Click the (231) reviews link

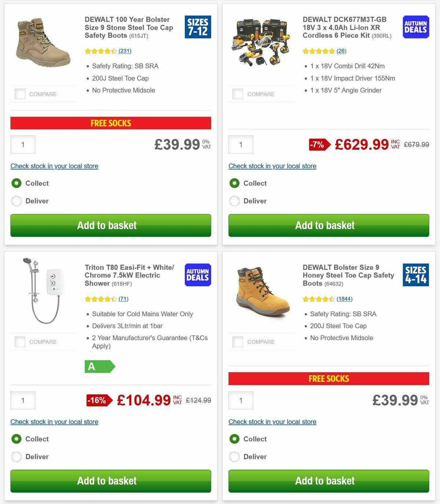[125, 51]
